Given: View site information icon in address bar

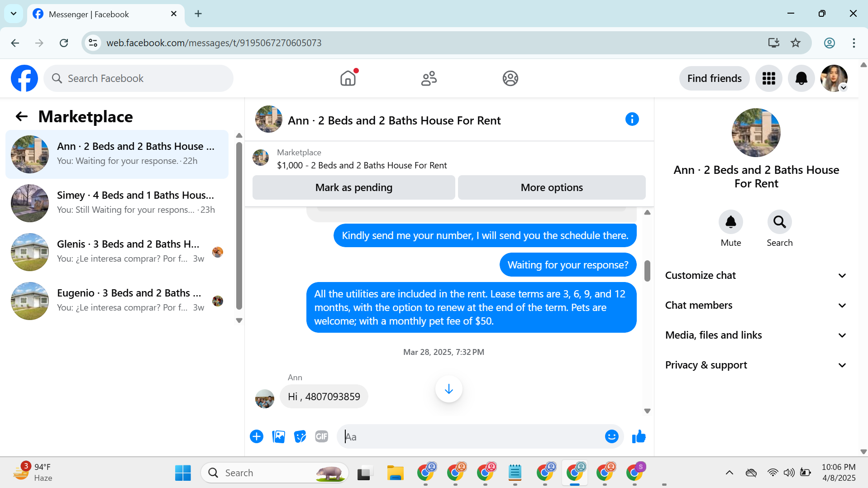Looking at the screenshot, I should [x=93, y=43].
